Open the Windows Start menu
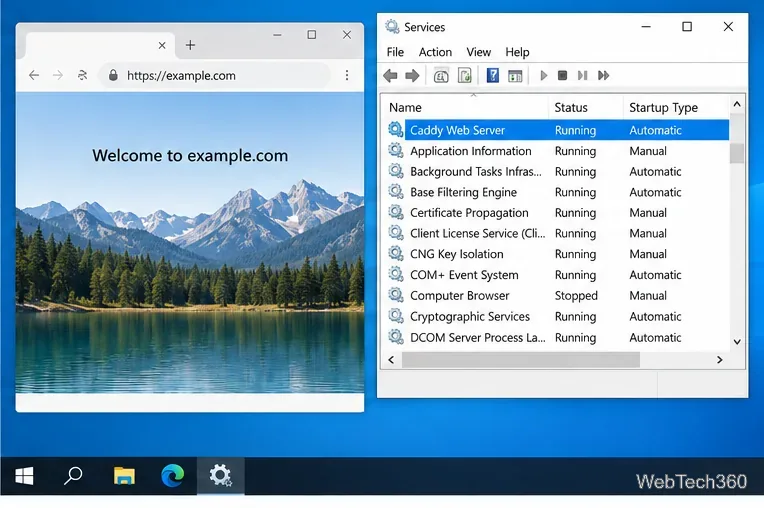 point(24,476)
